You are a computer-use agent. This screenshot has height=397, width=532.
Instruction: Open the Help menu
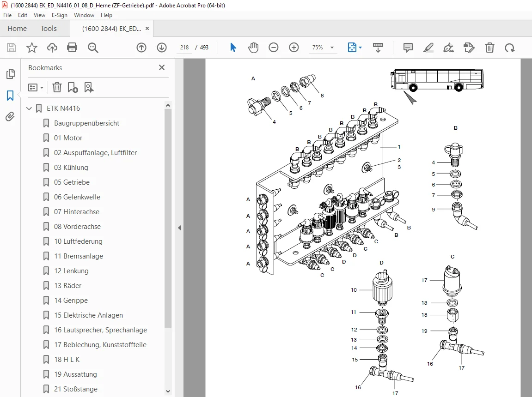106,15
